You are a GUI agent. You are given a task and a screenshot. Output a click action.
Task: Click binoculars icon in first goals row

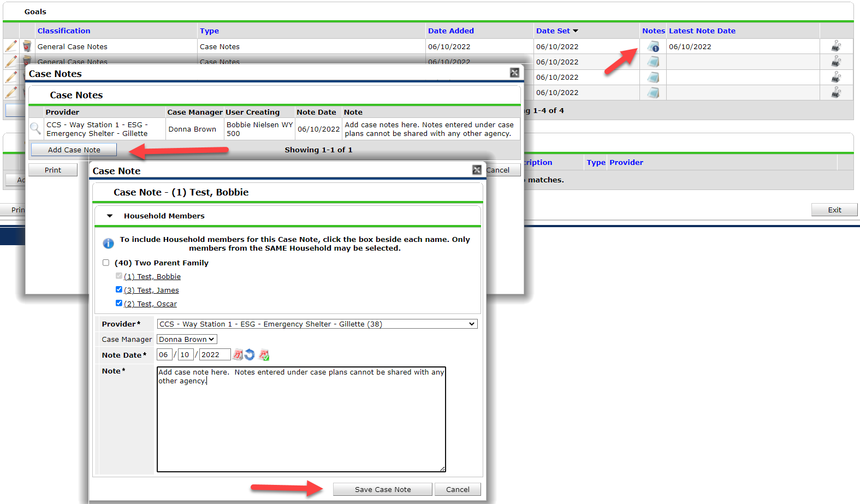coord(836,46)
